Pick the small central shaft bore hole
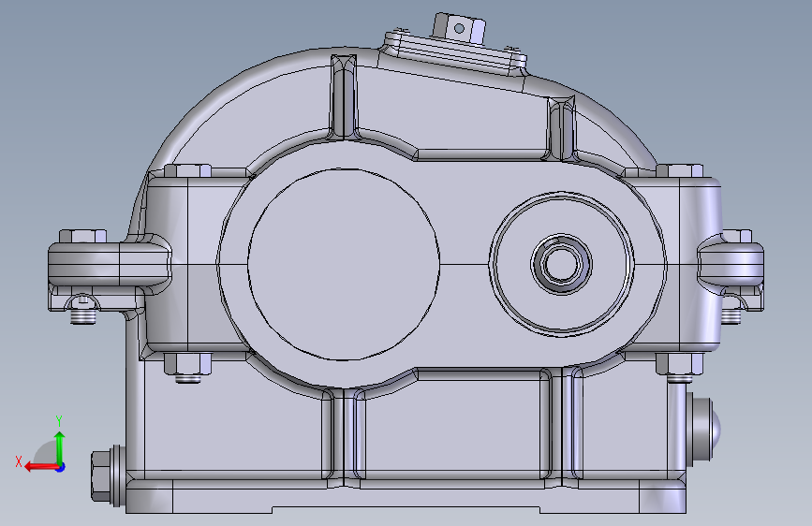The height and width of the screenshot is (526, 812). tap(561, 264)
